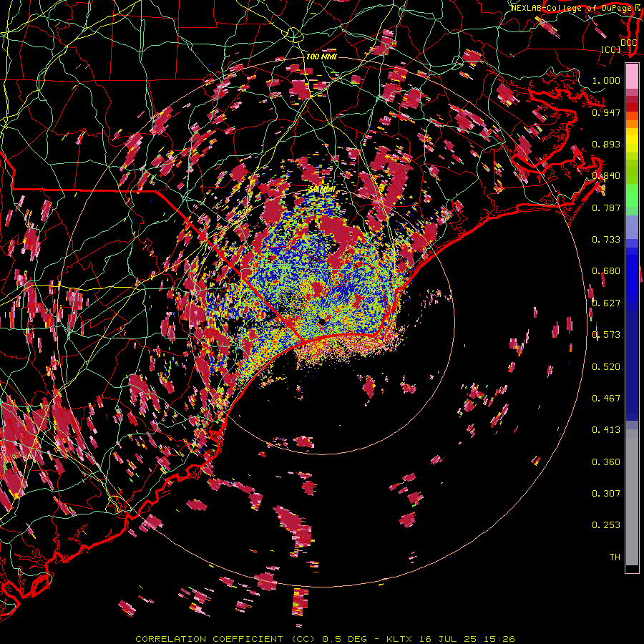Click the 0.733 color bar value
The height and width of the screenshot is (644, 644).
coord(606,240)
